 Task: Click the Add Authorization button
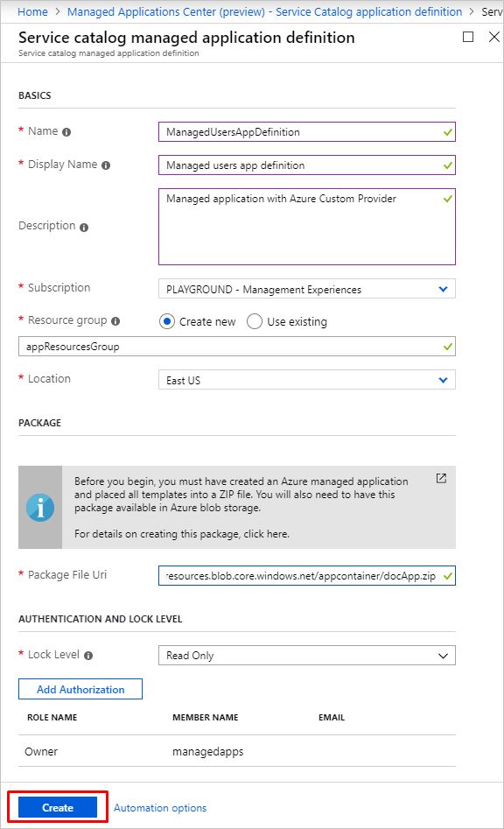[x=80, y=689]
